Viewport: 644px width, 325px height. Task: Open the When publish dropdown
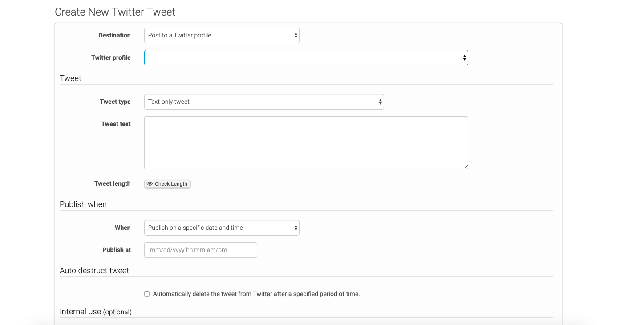pos(222,227)
